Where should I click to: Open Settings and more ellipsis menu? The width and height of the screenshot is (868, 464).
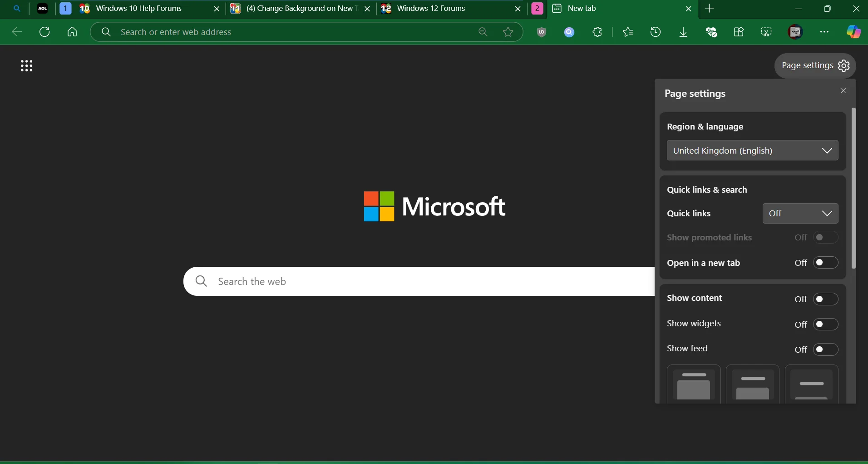825,32
